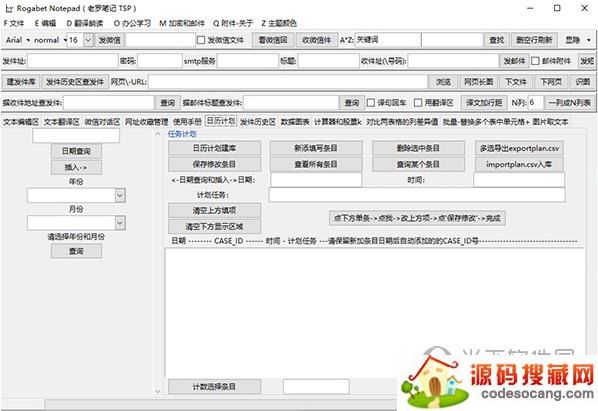Expand the normal font style dropdown

tap(50, 40)
